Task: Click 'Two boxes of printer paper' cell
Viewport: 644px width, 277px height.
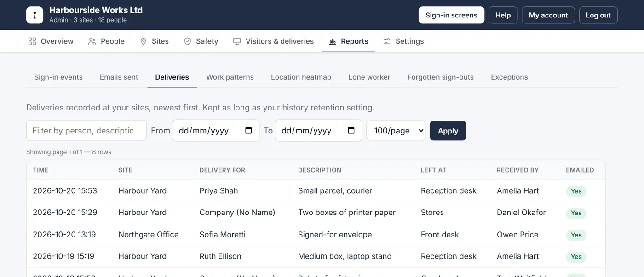Action: coord(347,213)
